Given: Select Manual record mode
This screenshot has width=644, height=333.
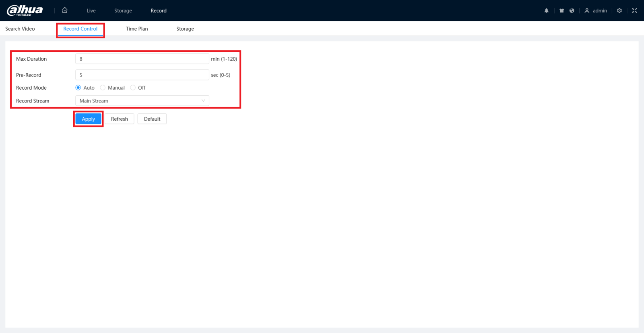Looking at the screenshot, I should pos(112,88).
